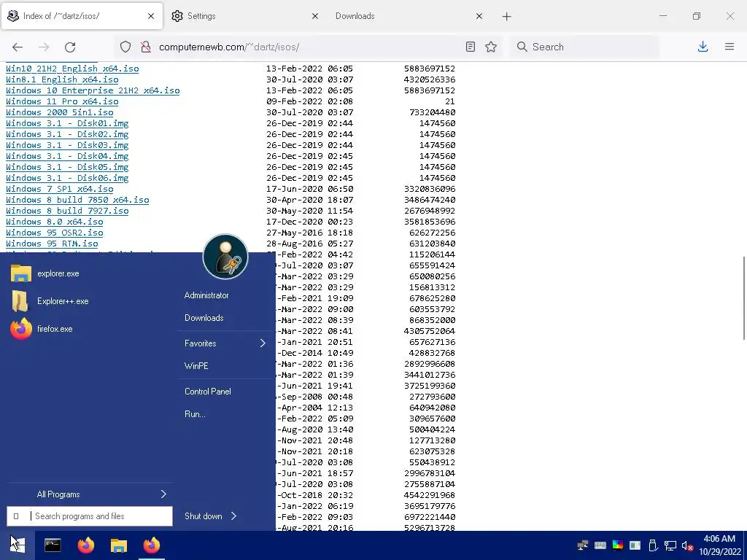
Task: Open the tracking protection shield icon
Action: tap(125, 47)
